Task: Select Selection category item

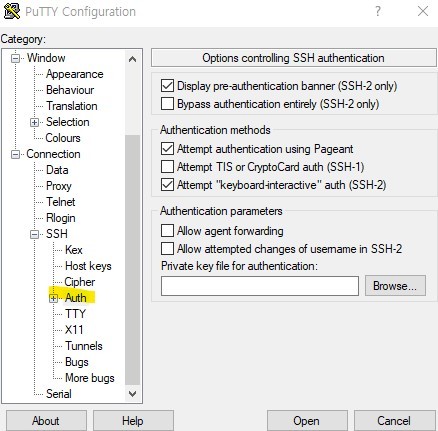Action: [x=68, y=122]
